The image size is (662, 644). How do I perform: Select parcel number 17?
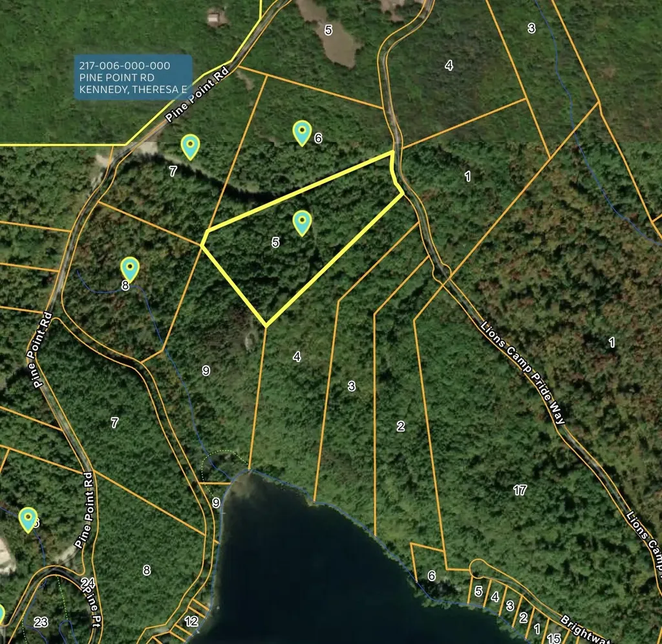click(520, 490)
